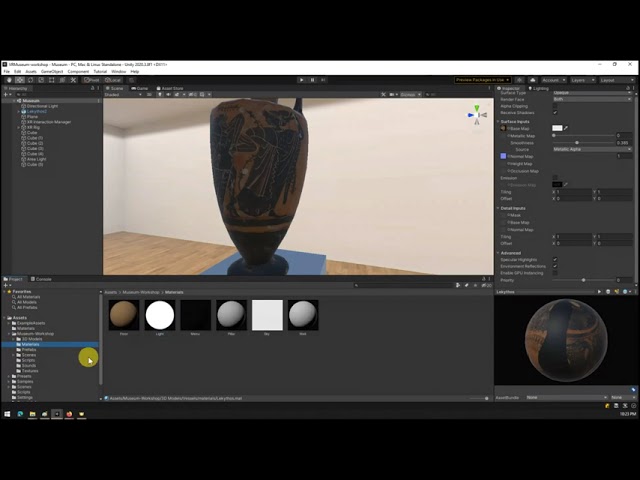This screenshot has height=480, width=640.
Task: Open the cloud services icon
Action: coord(533,80)
